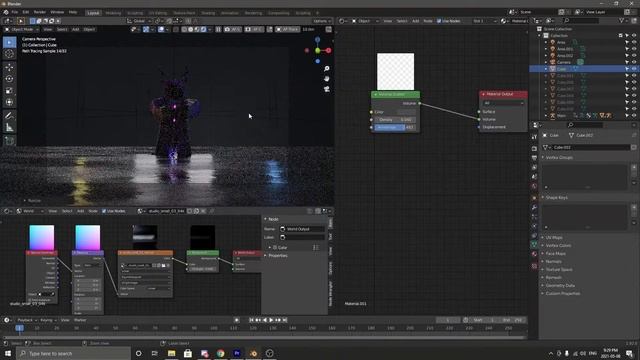Click the Anisotropy slider on the volume node

pos(395,127)
